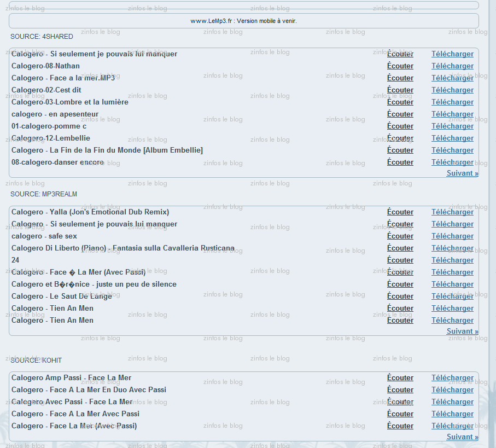This screenshot has width=496, height=448.
Task: Listen to "Calogero - Face La Mer (Avec Passi)"
Action: (x=400, y=426)
